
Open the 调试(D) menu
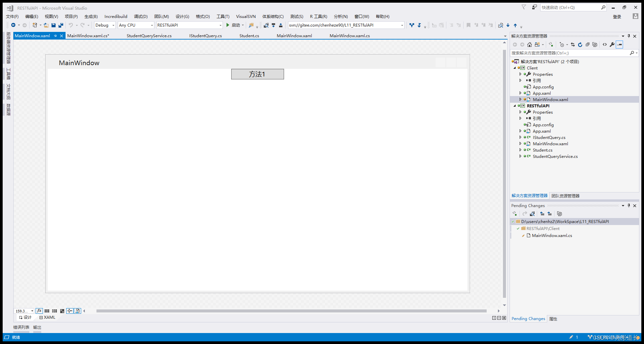coord(141,16)
